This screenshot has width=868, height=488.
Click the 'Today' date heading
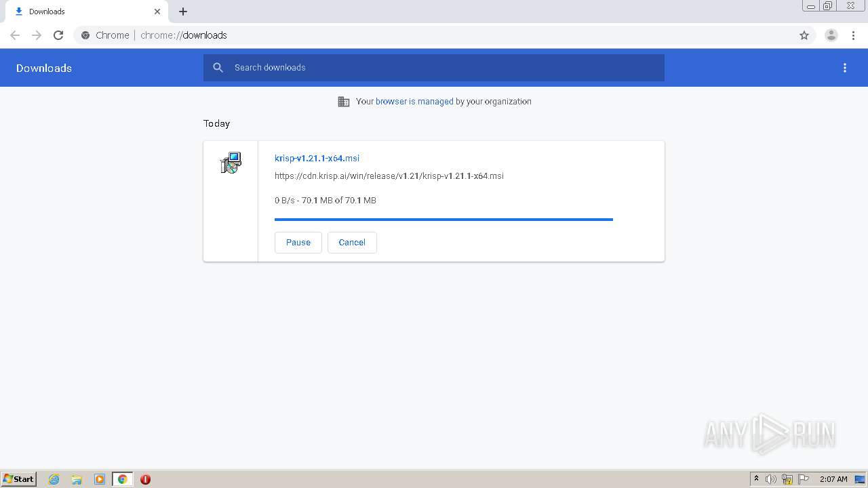click(x=216, y=123)
